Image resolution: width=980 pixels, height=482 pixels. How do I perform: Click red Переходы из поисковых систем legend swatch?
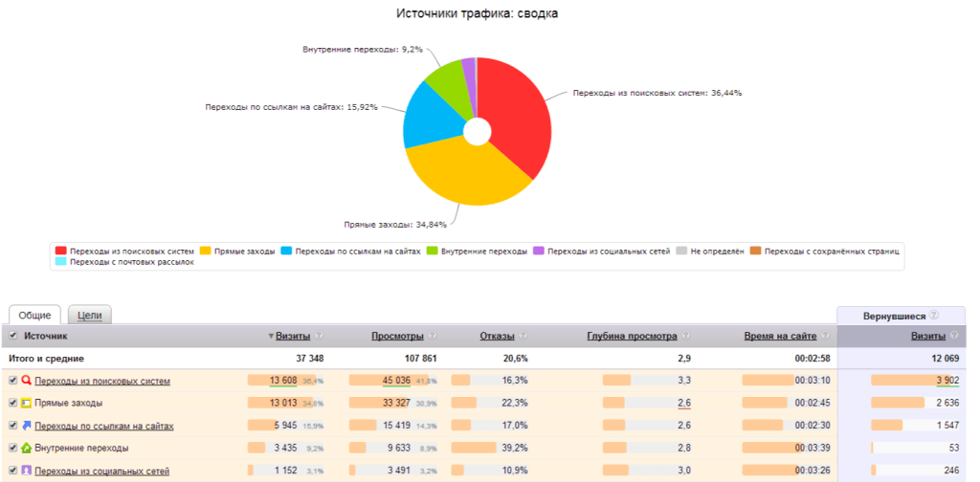[x=61, y=251]
